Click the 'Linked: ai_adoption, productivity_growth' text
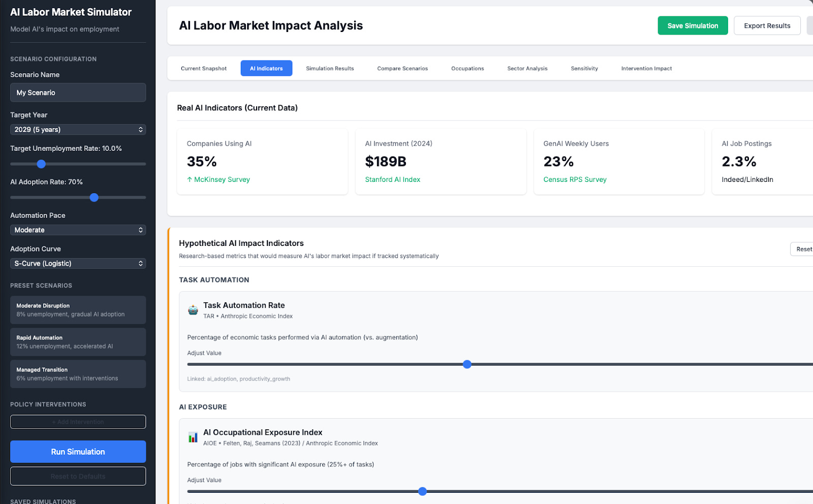Screen dimensions: 813x504 pos(238,379)
